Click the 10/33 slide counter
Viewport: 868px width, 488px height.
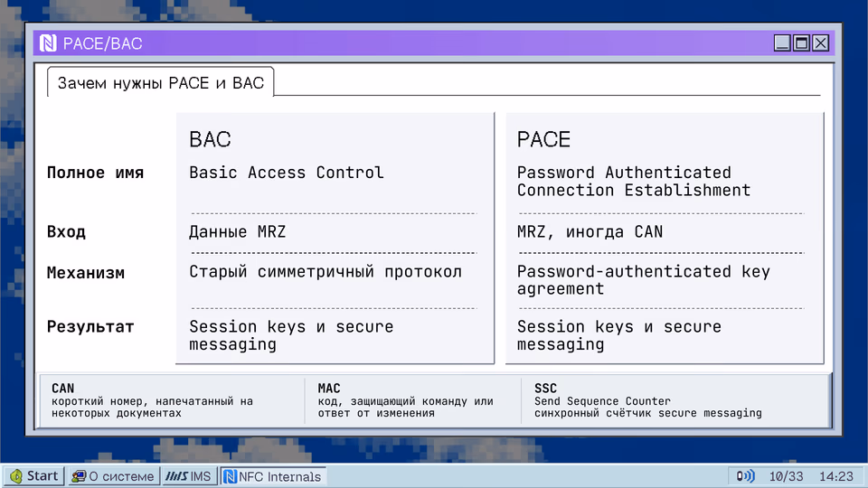pyautogui.click(x=786, y=476)
